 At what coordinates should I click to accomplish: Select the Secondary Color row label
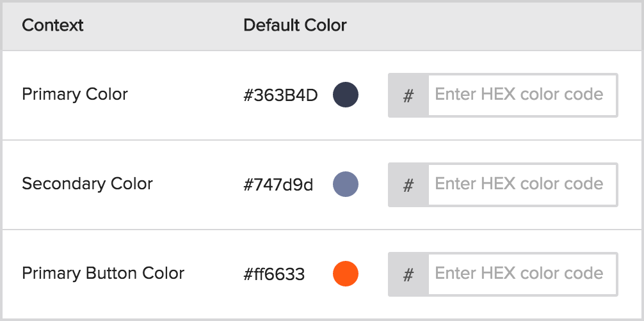87,184
